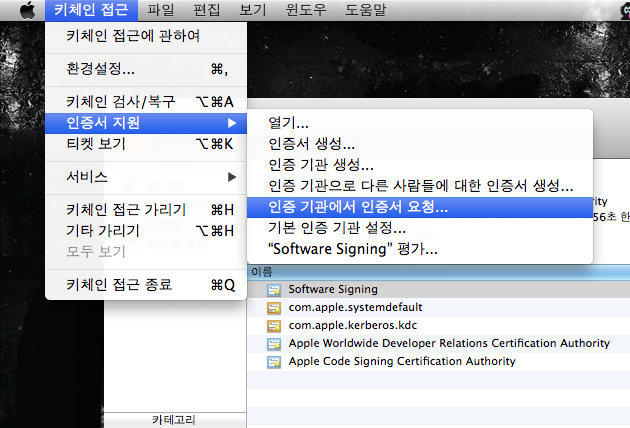Click Apple Code Signing Certification Authority icon
The height and width of the screenshot is (428, 630).
point(274,362)
